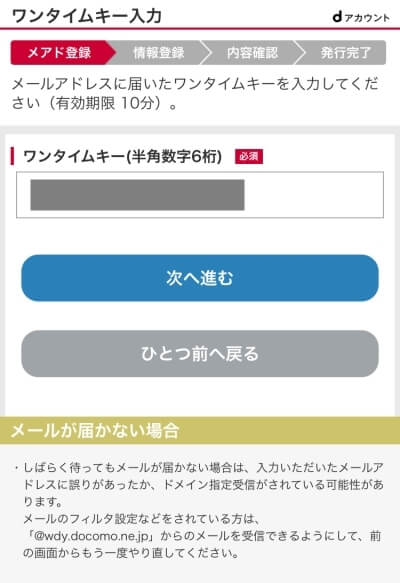Screen dimensions: 400x583
Task: Select the 発行完了 step
Action: 346,52
